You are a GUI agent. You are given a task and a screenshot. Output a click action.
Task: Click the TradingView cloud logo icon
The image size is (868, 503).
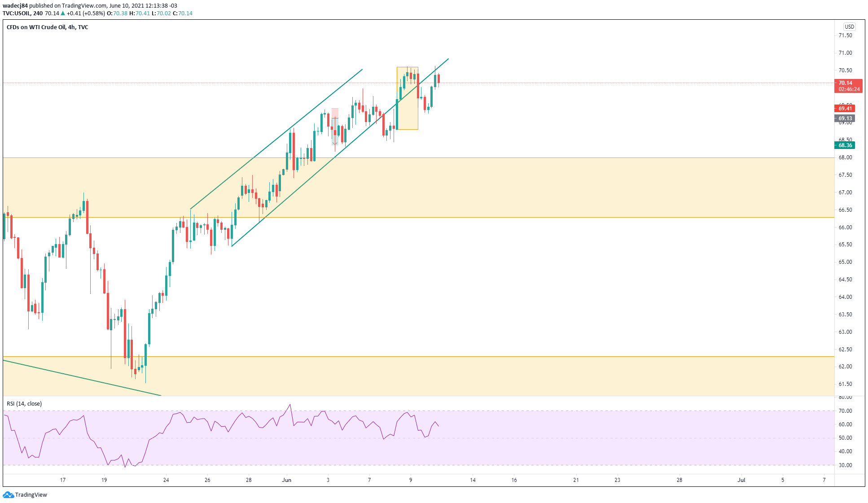(8, 494)
